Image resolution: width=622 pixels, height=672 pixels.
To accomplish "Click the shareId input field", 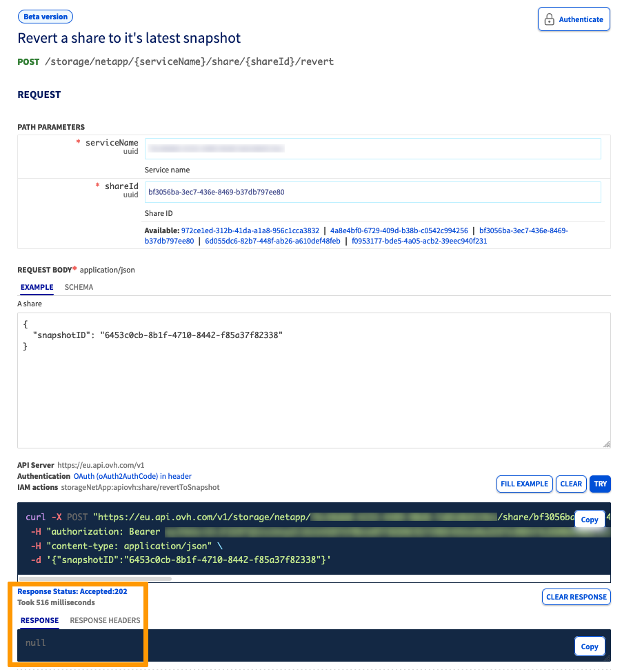I will click(x=372, y=192).
